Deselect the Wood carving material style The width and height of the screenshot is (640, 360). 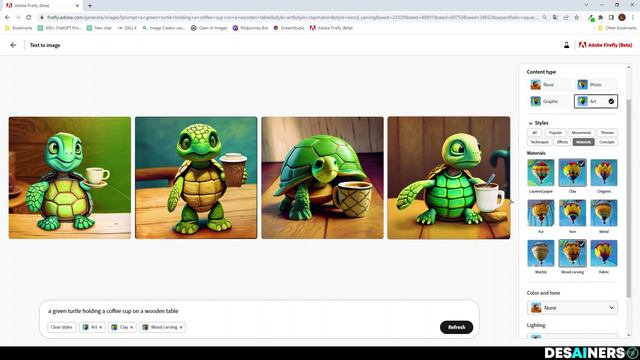[x=572, y=253]
